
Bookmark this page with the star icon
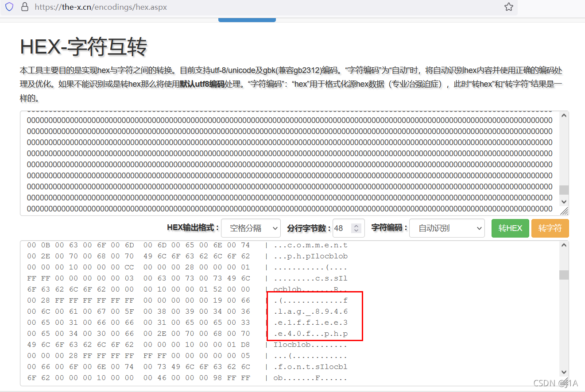coord(509,7)
